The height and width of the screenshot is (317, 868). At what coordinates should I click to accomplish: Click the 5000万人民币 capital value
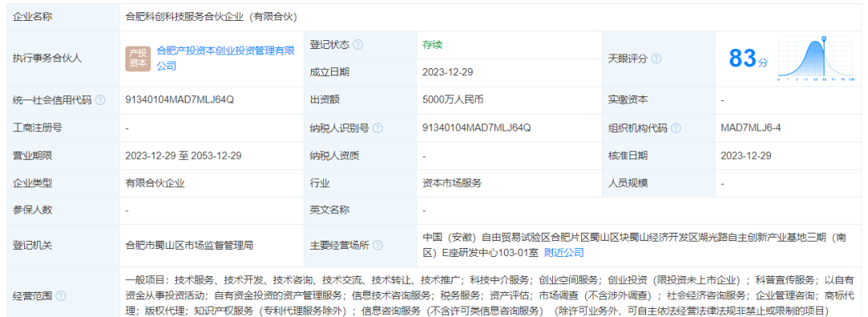(452, 100)
